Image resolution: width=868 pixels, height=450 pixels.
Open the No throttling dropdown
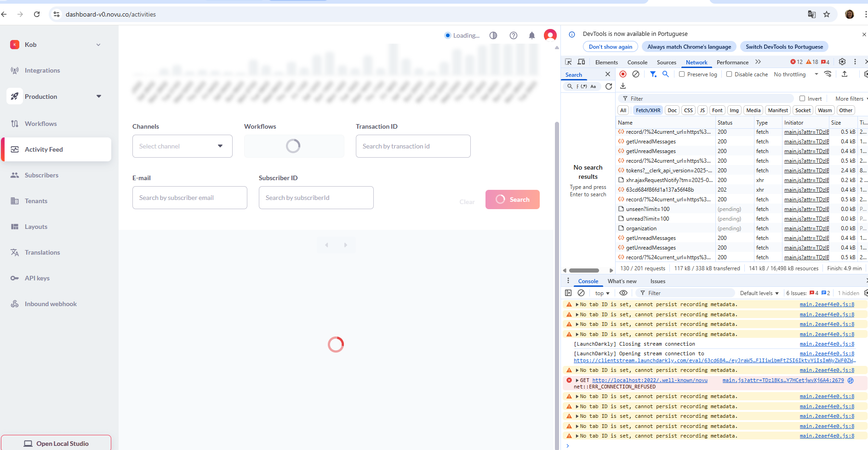pos(796,74)
